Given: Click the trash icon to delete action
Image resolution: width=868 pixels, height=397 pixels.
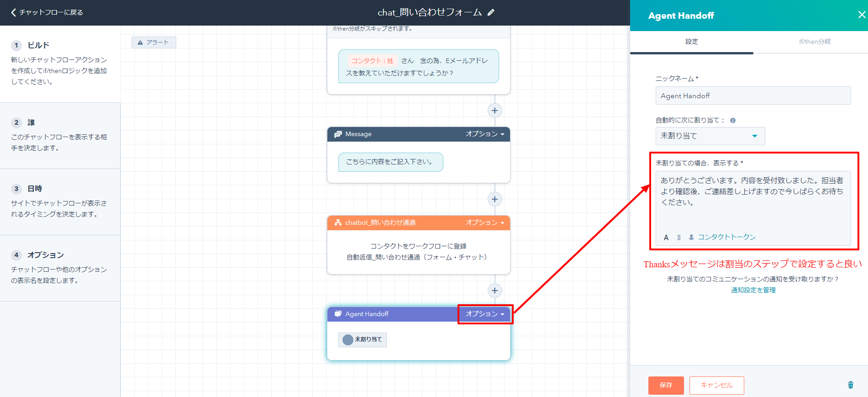Looking at the screenshot, I should point(850,385).
